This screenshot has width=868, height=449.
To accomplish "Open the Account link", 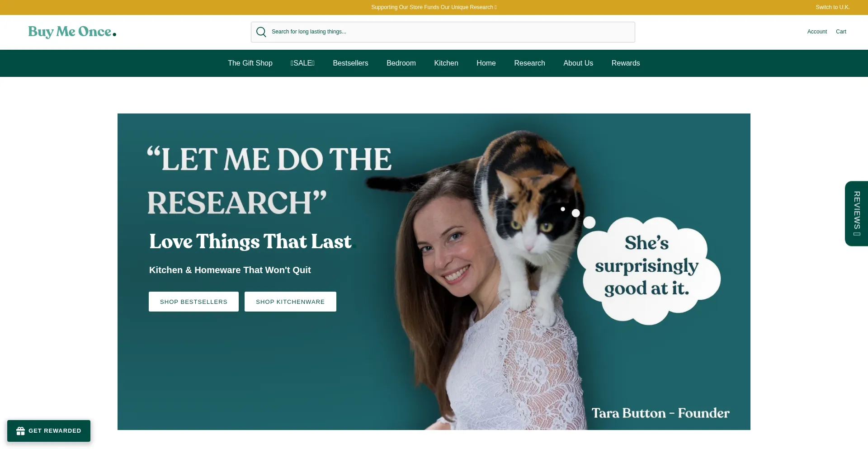I will point(817,32).
